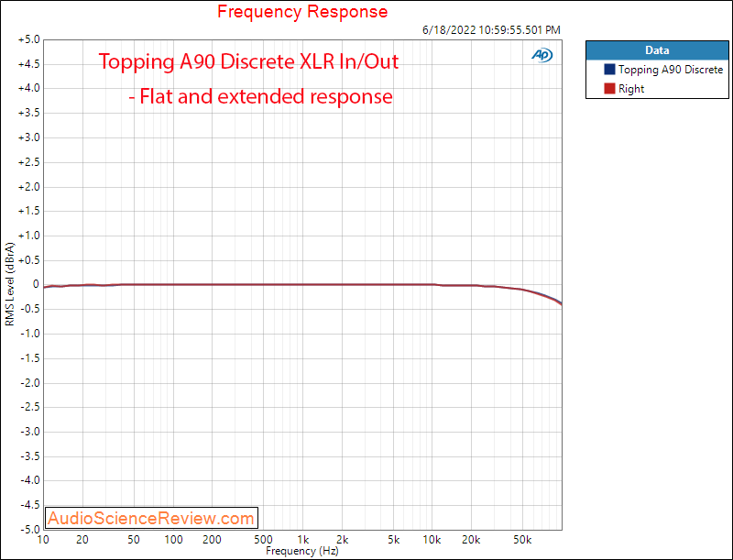Click the '10k' frequency tick label
The image size is (733, 560).
click(432, 540)
